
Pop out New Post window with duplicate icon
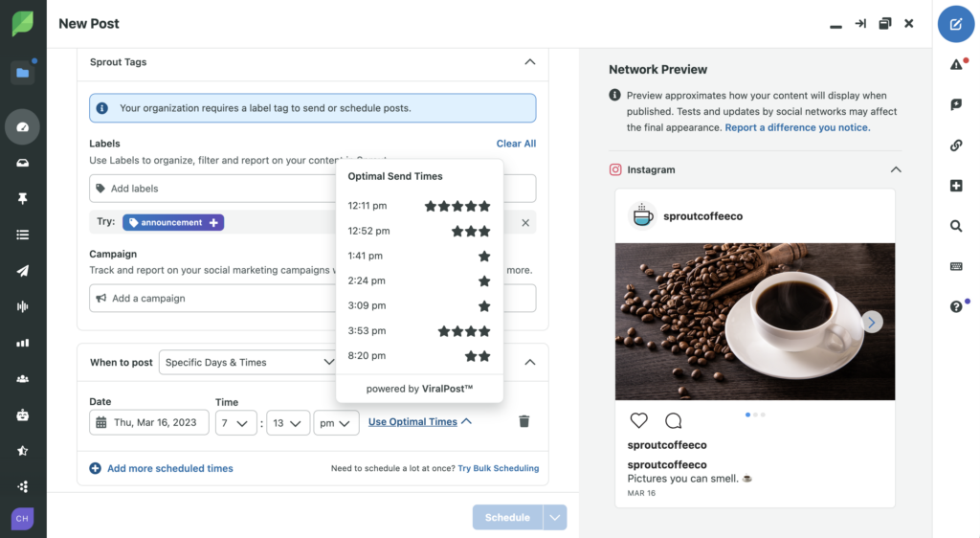coord(885,23)
